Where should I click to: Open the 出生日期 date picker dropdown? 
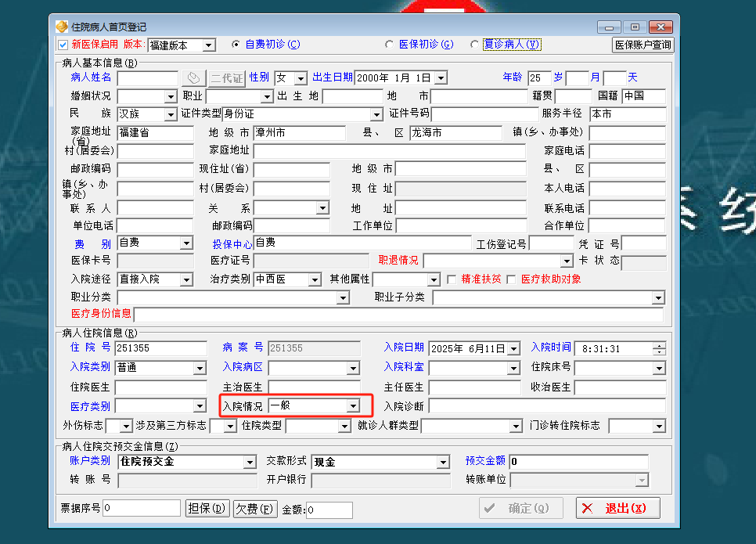click(441, 78)
